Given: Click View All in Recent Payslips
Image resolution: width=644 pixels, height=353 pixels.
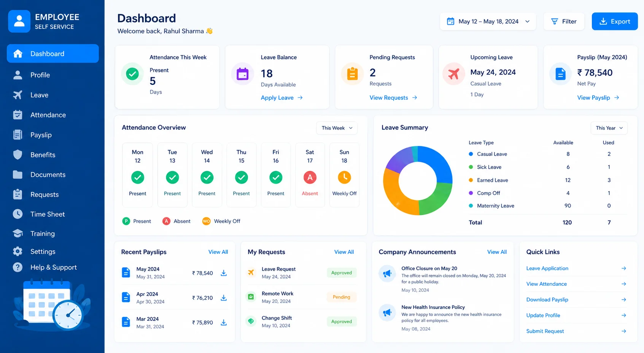Looking at the screenshot, I should point(218,252).
